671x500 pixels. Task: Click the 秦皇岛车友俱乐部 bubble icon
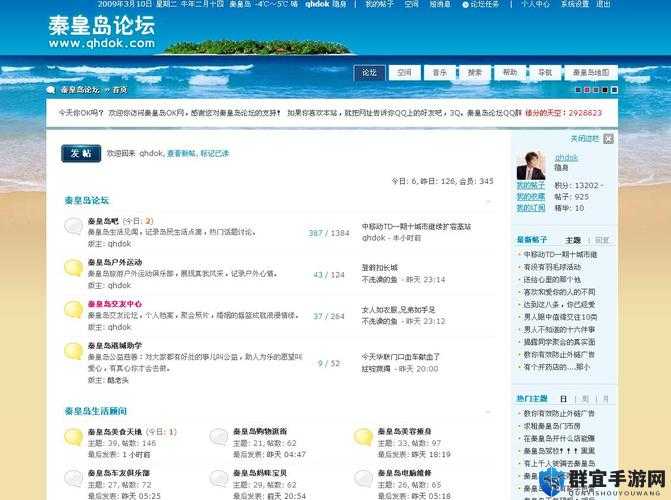(x=73, y=479)
